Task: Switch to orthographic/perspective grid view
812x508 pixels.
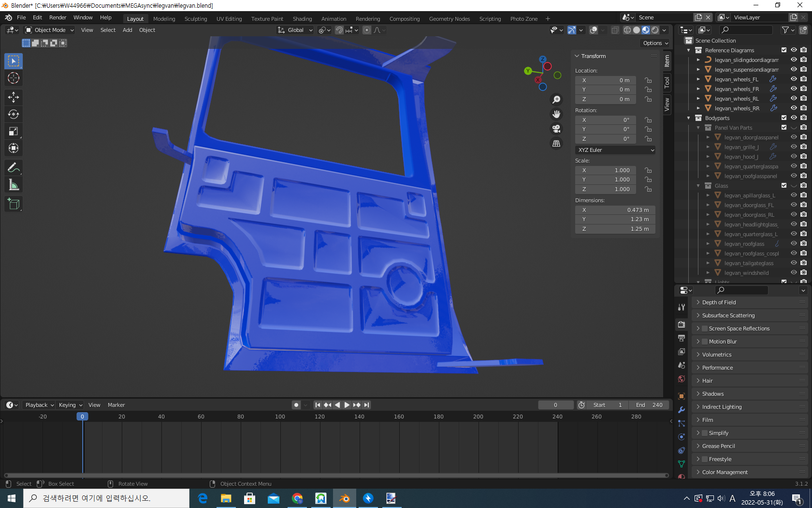Action: pos(556,144)
